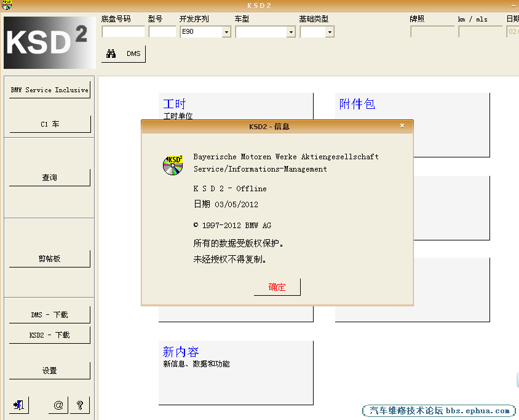This screenshot has width=519, height=420.
Task: Focus the 底盘号码 input field
Action: (123, 32)
